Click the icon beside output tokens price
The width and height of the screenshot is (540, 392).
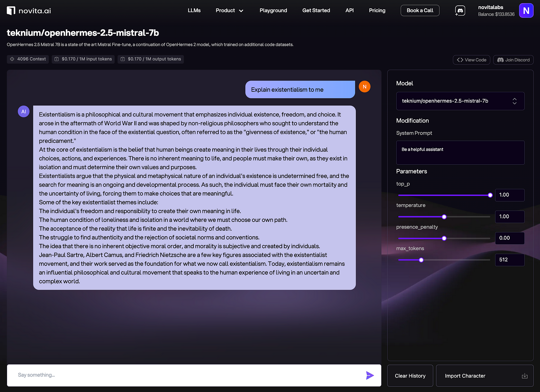click(x=123, y=59)
